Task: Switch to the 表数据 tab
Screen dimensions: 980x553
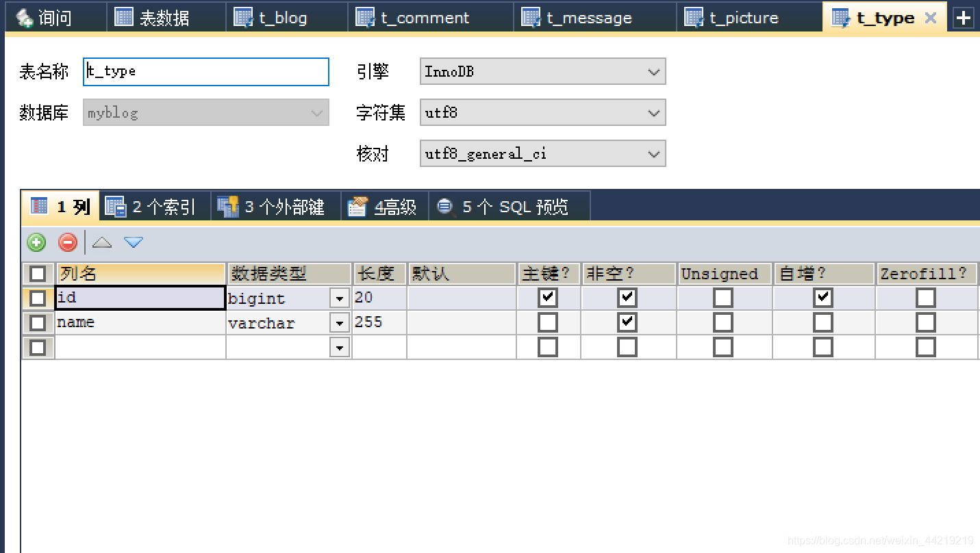Action: (166, 18)
